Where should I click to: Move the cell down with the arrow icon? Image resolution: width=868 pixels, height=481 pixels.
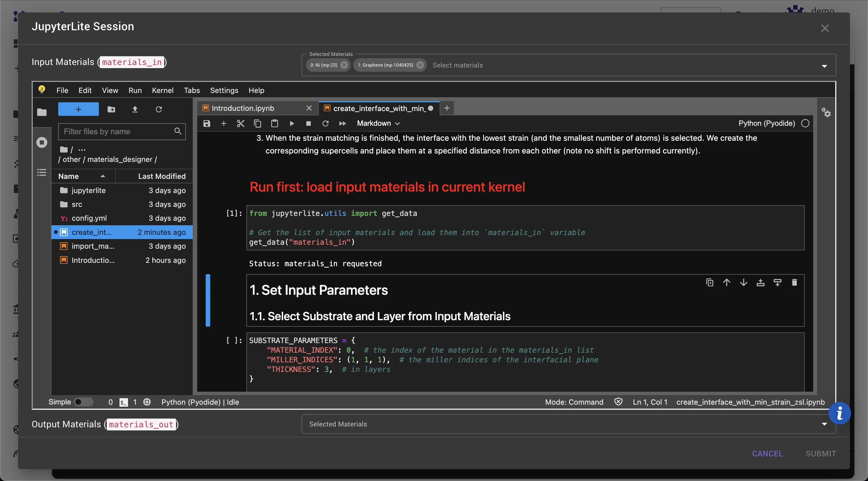[743, 282]
